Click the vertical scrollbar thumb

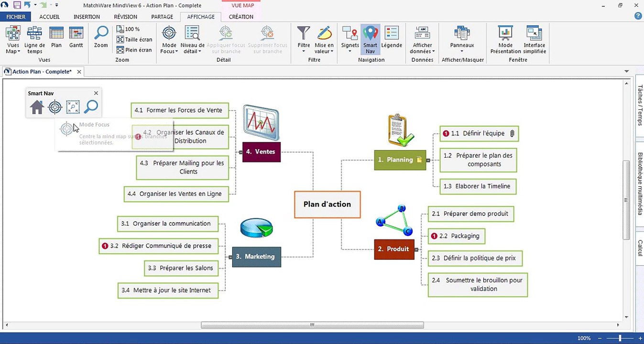click(x=626, y=200)
